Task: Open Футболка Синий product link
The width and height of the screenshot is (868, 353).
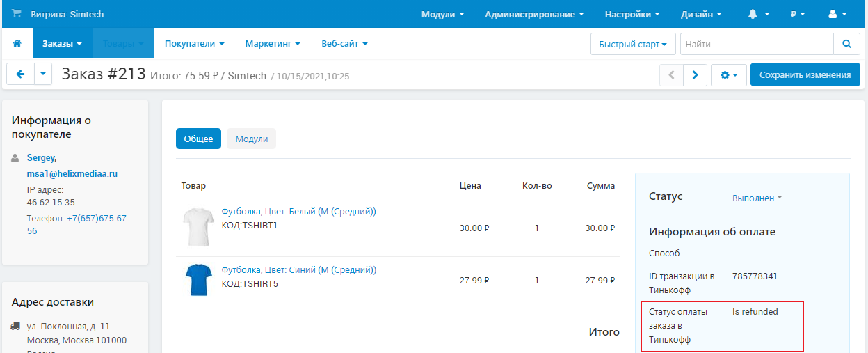Action: tap(299, 269)
